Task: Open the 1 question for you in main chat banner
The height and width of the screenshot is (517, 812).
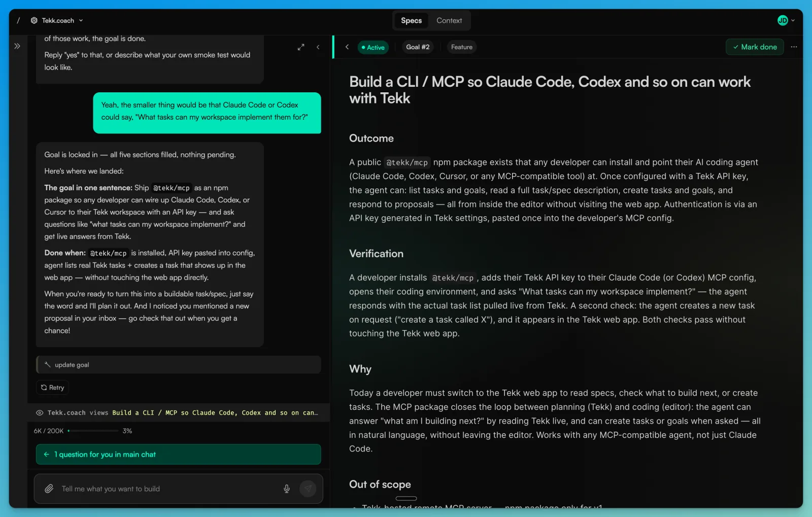Action: tap(179, 455)
